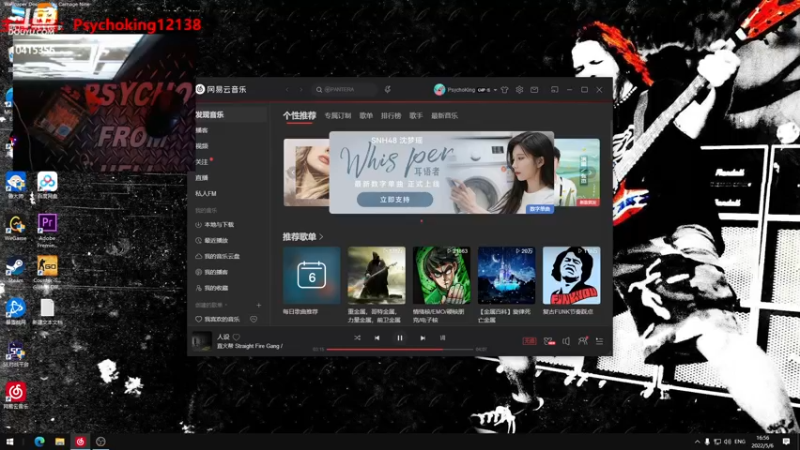Click the volume speaker icon
The height and width of the screenshot is (450, 800).
pyautogui.click(x=566, y=341)
